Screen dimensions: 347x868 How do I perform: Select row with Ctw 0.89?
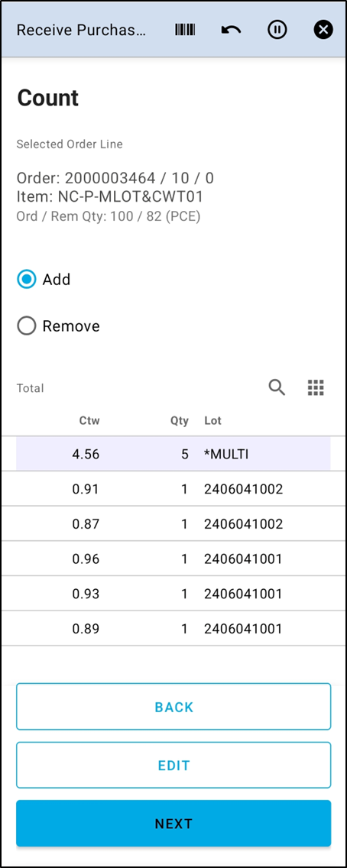173,628
